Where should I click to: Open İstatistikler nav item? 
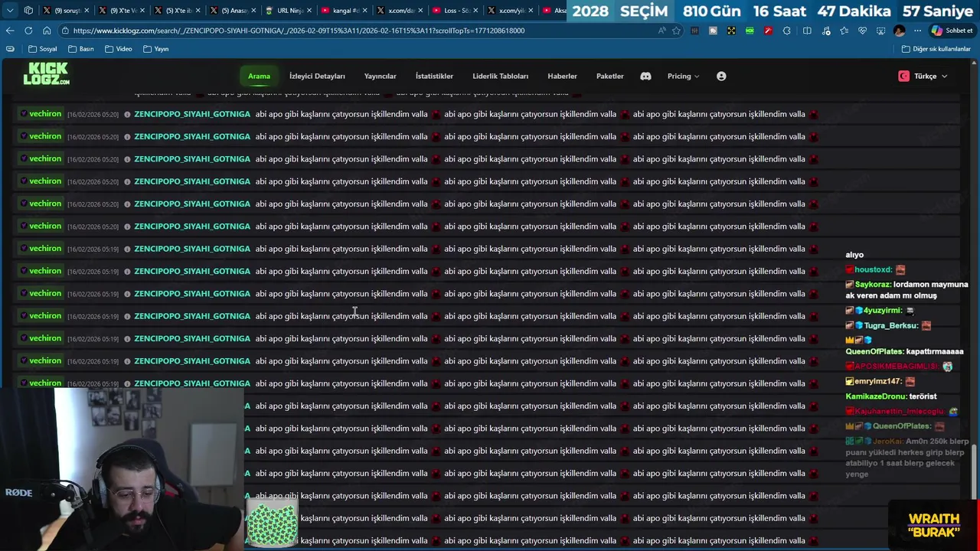click(x=434, y=77)
